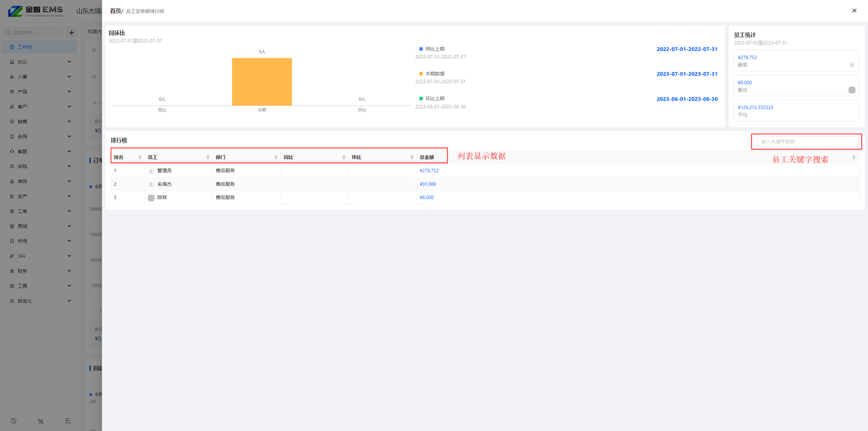The image size is (868, 431).
Task: Expand the 产品 menu chevron
Action: [69, 92]
